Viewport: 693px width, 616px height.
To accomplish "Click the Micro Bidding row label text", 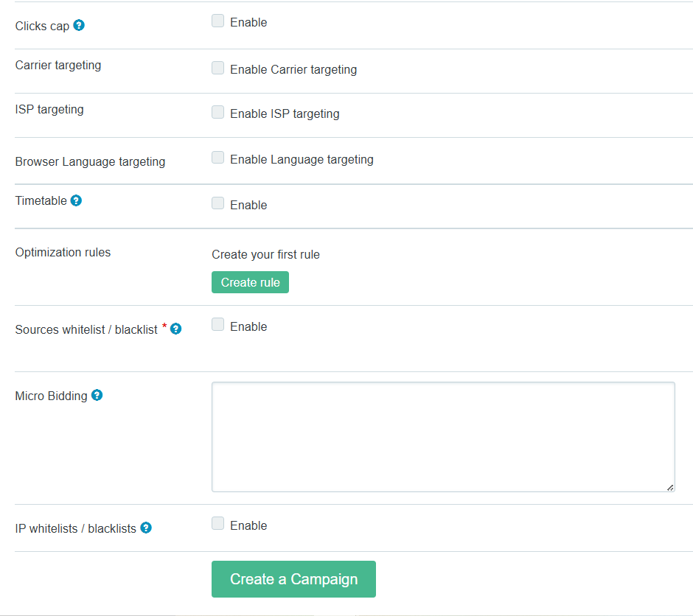I will (x=51, y=396).
